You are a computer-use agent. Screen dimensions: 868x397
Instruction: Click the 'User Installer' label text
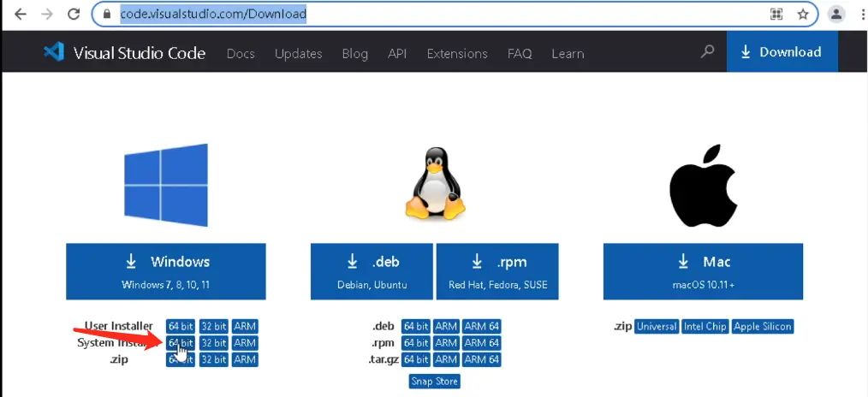click(x=118, y=326)
